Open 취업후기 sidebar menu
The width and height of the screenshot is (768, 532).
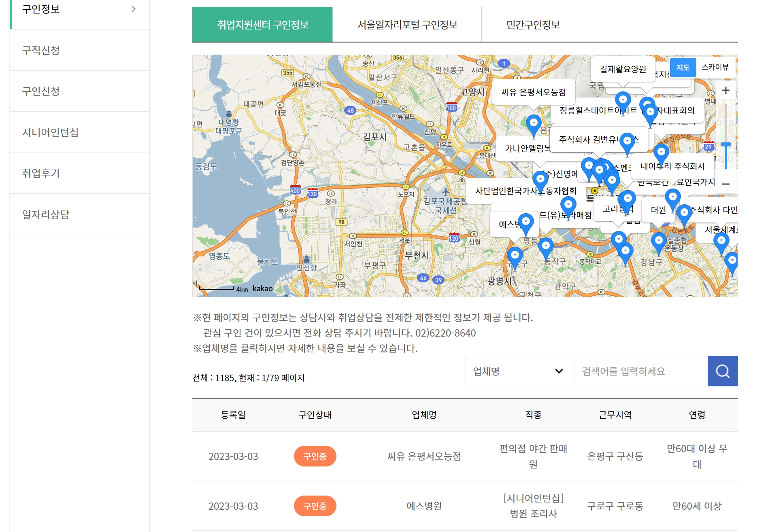pos(80,173)
